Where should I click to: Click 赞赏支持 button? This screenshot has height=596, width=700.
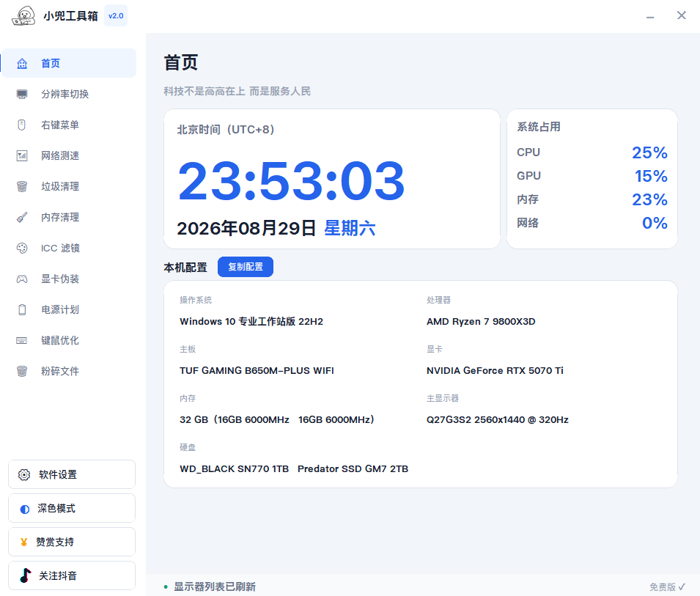click(72, 542)
